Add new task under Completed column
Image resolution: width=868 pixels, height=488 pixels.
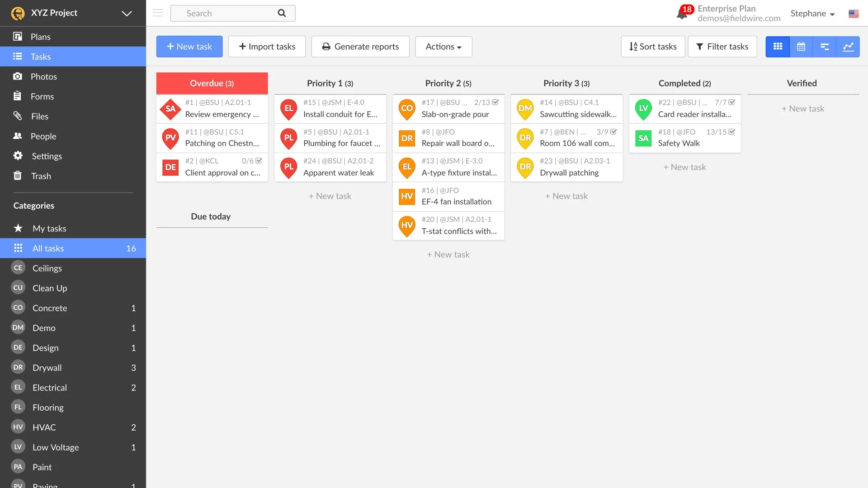click(x=684, y=167)
